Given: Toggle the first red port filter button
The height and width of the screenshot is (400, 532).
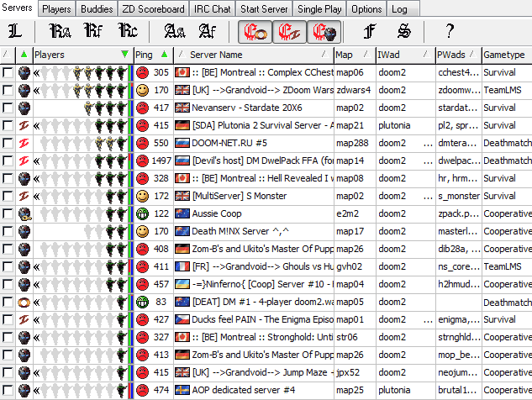Looking at the screenshot, I should pos(254,33).
